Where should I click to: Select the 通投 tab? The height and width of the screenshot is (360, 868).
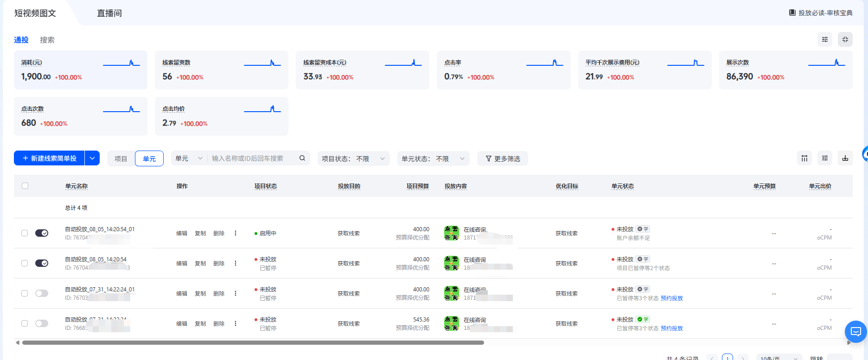coord(21,40)
